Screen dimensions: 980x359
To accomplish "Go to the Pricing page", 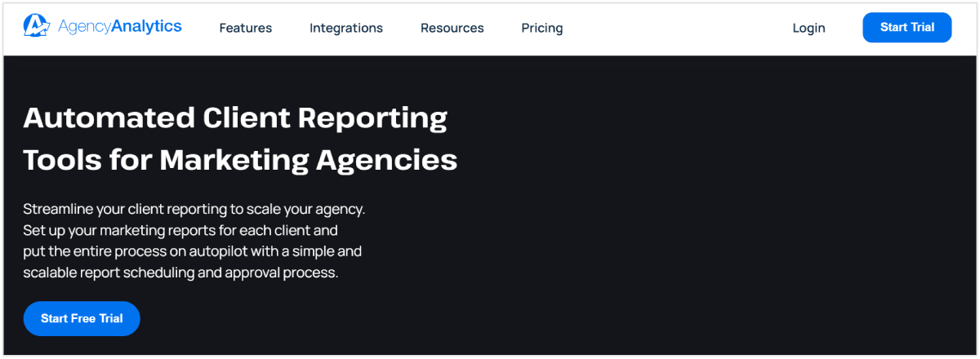I will pyautogui.click(x=542, y=28).
